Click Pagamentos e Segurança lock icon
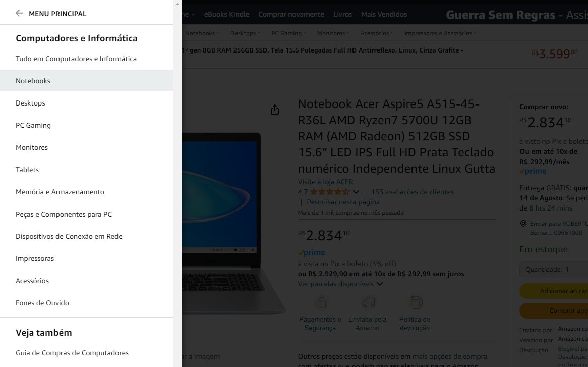Image resolution: width=588 pixels, height=367 pixels. tap(320, 302)
